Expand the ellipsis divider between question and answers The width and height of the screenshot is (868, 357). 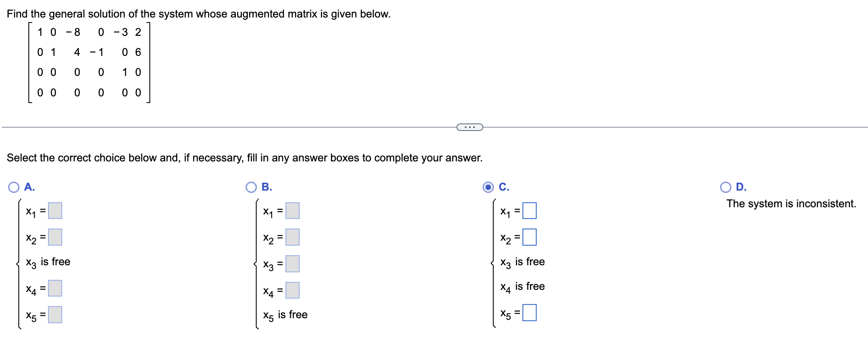[x=469, y=127]
